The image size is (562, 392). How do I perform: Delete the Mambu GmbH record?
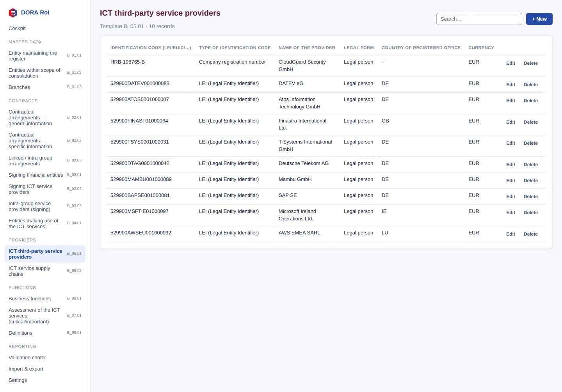530,181
